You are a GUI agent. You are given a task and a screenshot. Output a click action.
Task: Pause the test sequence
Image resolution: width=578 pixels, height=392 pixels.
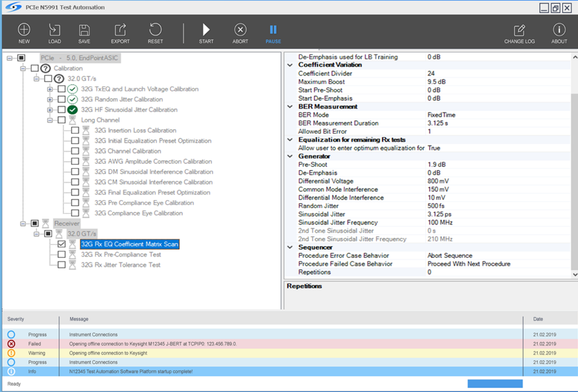coord(273,33)
